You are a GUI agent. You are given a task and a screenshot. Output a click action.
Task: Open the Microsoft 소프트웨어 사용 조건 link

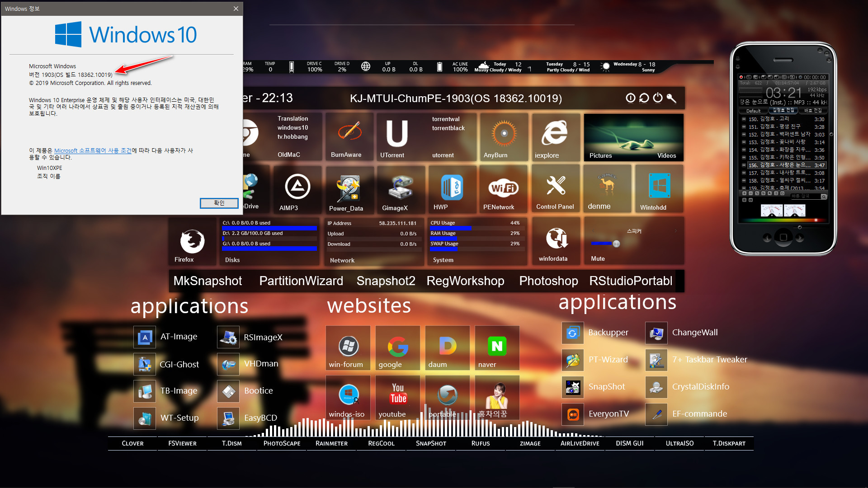pyautogui.click(x=93, y=150)
